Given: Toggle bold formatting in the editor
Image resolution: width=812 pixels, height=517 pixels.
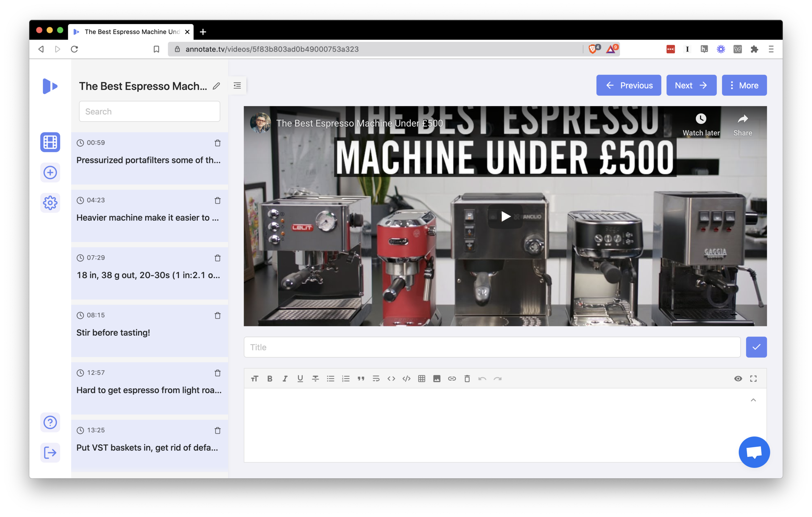Looking at the screenshot, I should (x=270, y=378).
